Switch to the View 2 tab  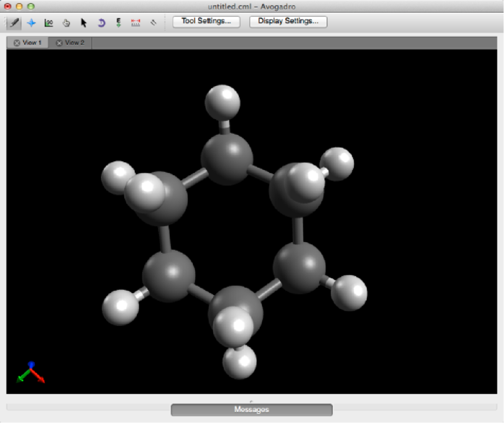coord(74,43)
